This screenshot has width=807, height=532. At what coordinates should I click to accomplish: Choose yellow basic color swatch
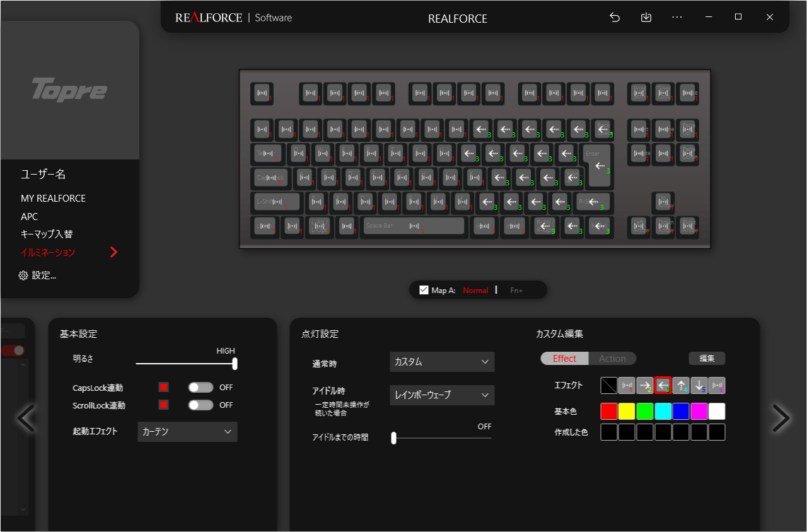tap(627, 412)
